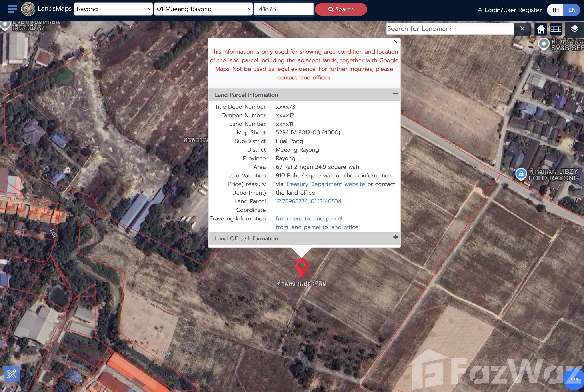
Task: Click the red land parcel pin
Action: [302, 267]
